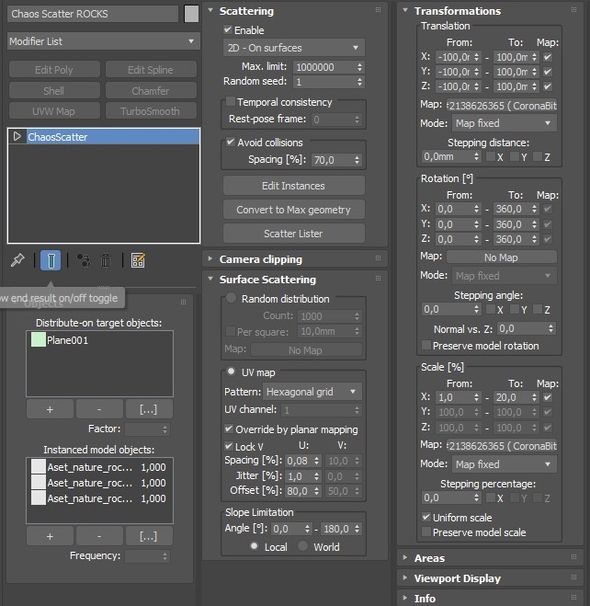The width and height of the screenshot is (590, 606).
Task: Click the Scatter Lister button
Action: tap(294, 233)
